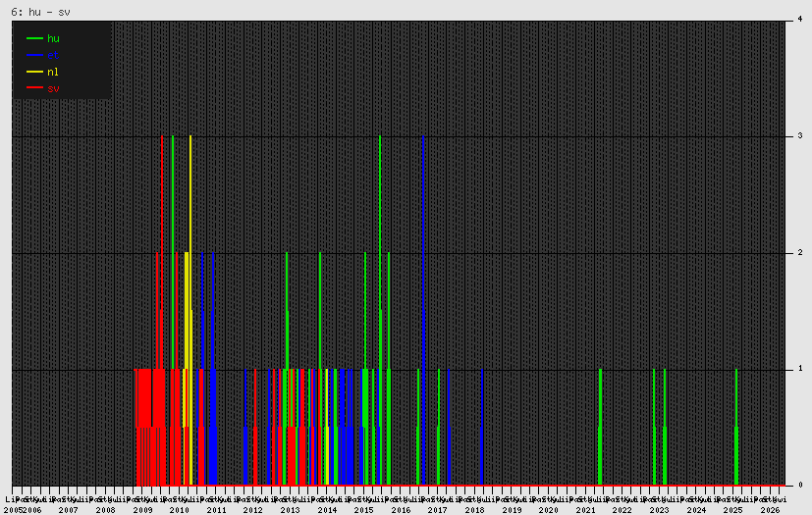Click the yellow line swatch beside nl
This screenshot has height=515, width=812.
(x=34, y=72)
